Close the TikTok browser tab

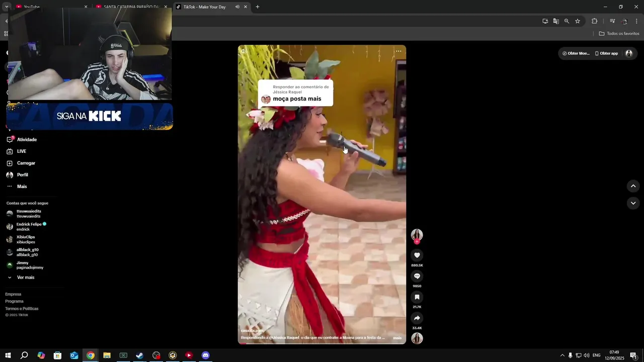(x=246, y=7)
